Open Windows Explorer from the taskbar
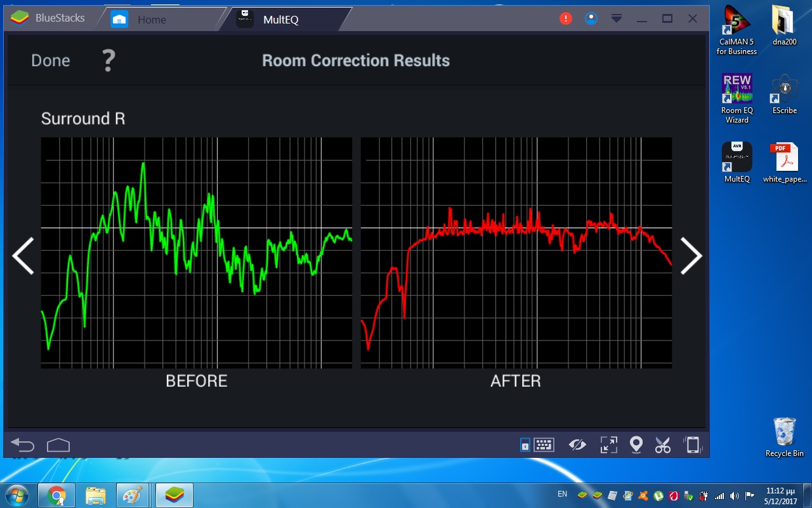The height and width of the screenshot is (508, 812). 95,495
